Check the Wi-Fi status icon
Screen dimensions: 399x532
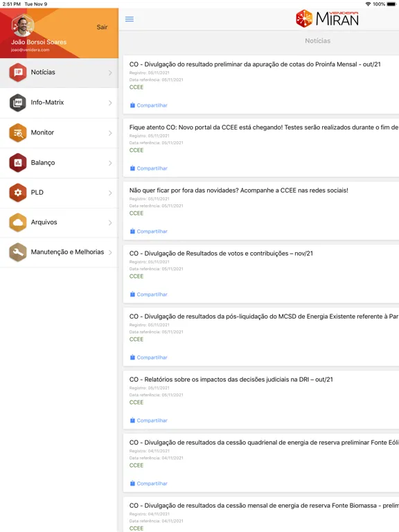pos(368,4)
